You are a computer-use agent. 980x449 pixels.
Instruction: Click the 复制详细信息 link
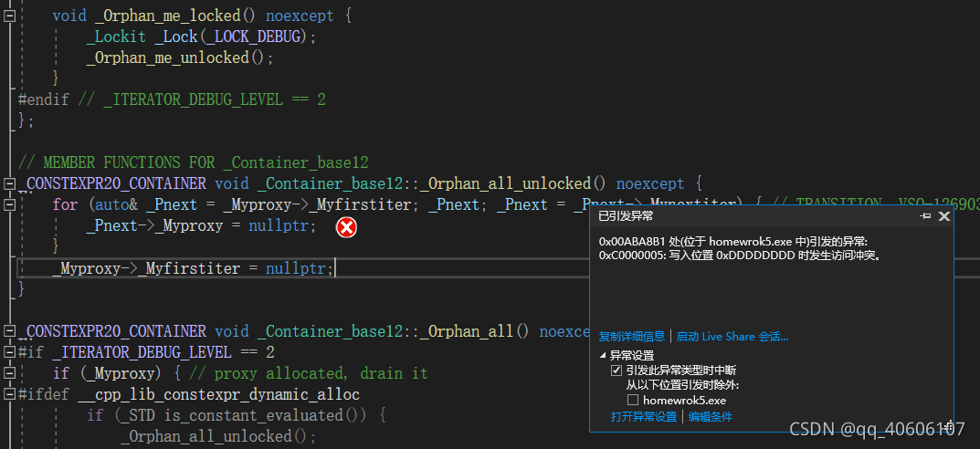click(632, 337)
